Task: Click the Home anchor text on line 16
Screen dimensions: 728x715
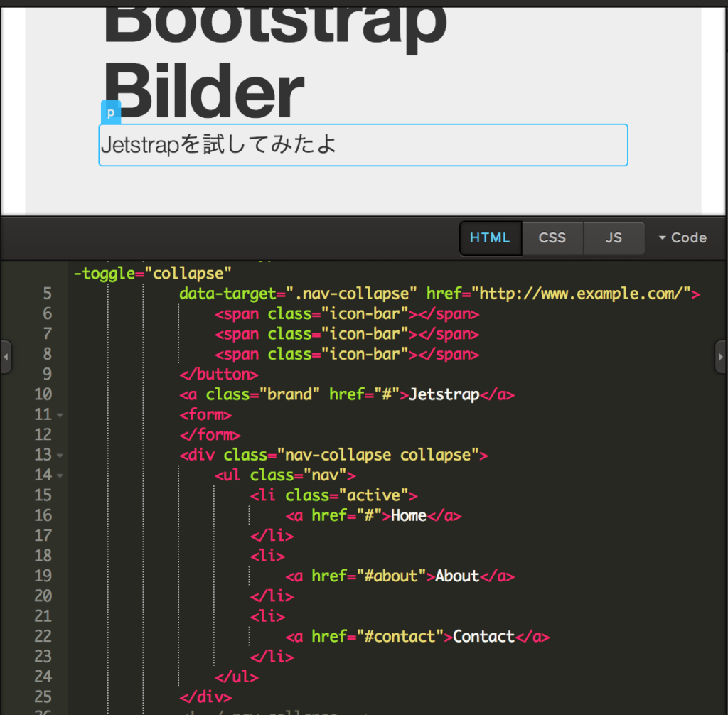Action: (x=408, y=515)
